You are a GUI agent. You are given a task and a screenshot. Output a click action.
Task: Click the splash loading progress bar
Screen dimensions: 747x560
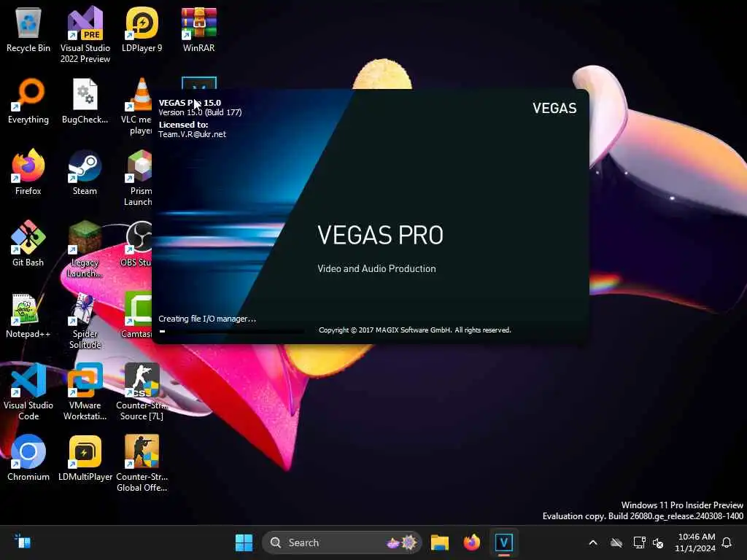coord(231,331)
